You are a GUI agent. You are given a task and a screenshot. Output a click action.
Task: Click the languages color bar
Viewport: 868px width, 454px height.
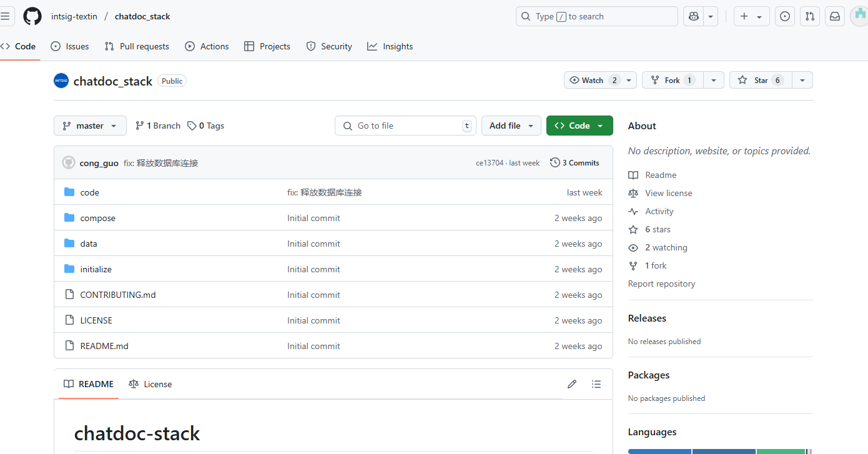pyautogui.click(x=719, y=451)
